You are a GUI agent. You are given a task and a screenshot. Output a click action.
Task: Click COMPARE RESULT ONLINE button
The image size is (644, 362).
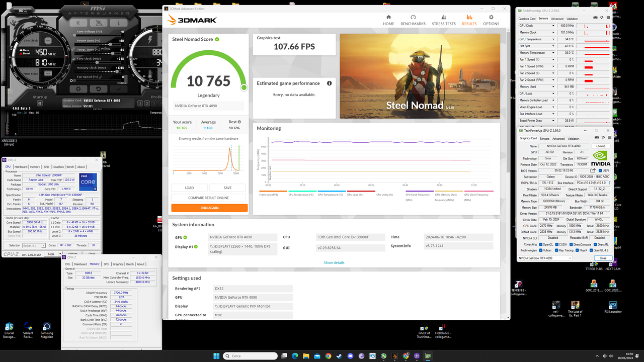(x=209, y=198)
